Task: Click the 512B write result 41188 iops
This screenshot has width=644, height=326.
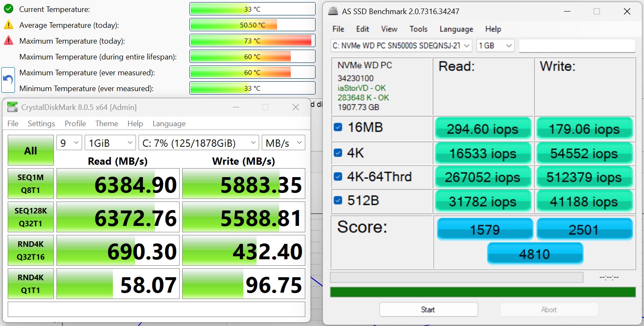Action: (x=584, y=201)
